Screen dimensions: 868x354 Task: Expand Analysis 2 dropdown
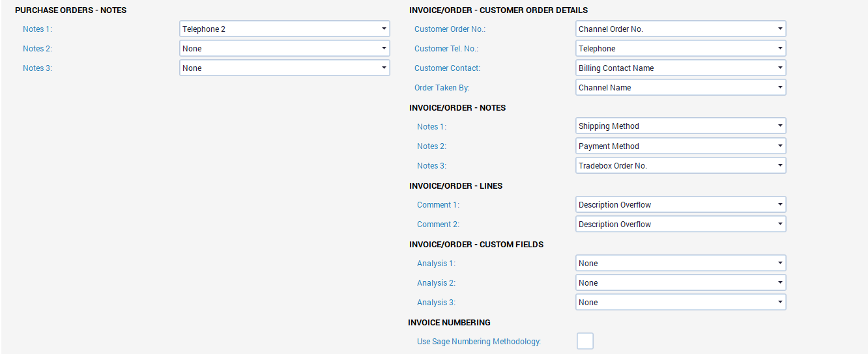(x=680, y=283)
